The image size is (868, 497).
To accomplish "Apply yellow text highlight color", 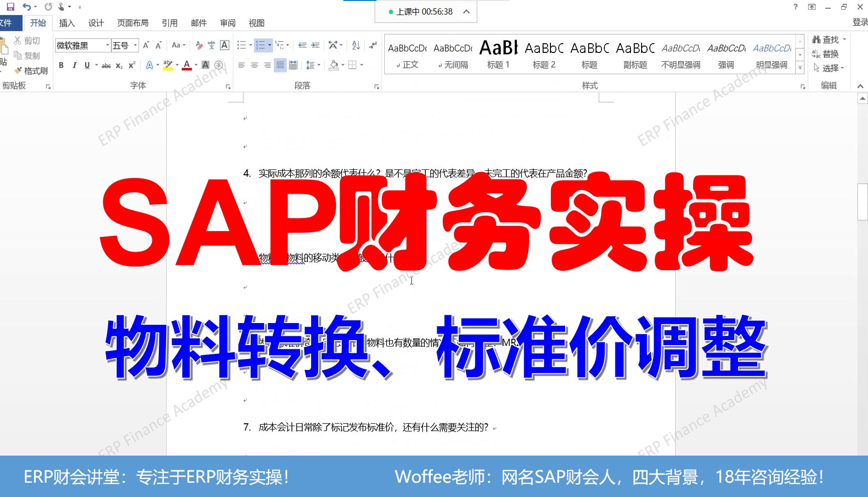I will (168, 65).
